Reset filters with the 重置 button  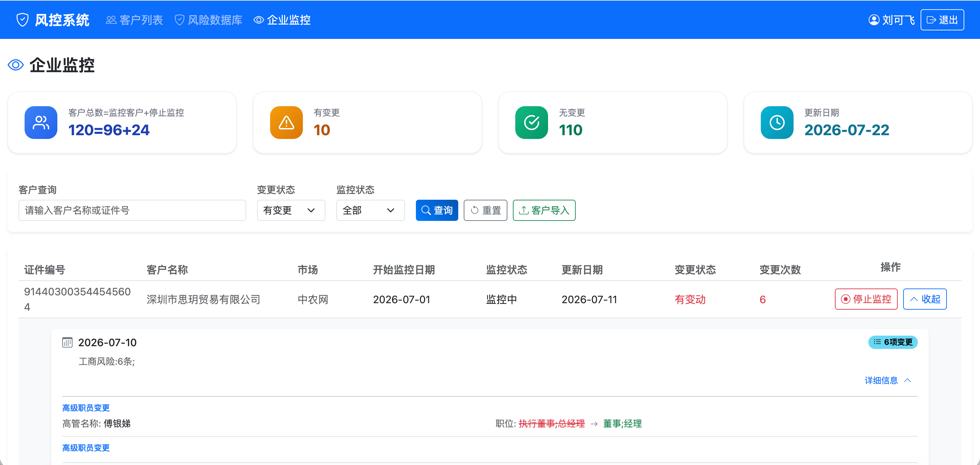pyautogui.click(x=486, y=210)
